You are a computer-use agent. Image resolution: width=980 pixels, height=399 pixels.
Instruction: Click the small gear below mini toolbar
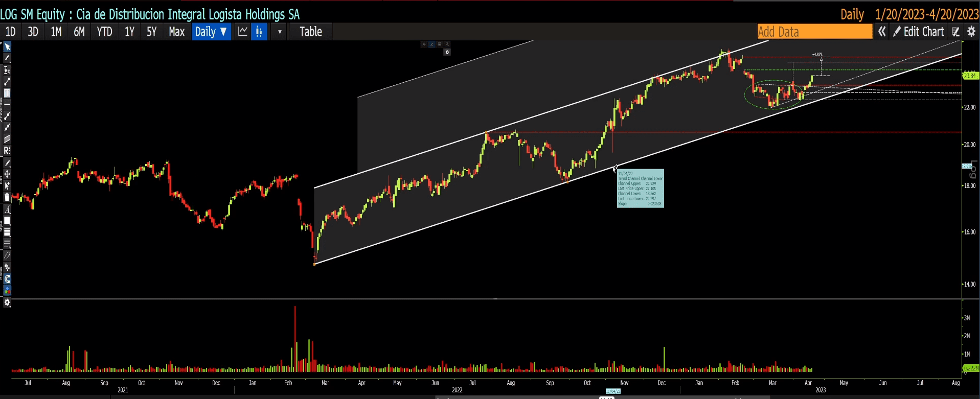[x=447, y=52]
